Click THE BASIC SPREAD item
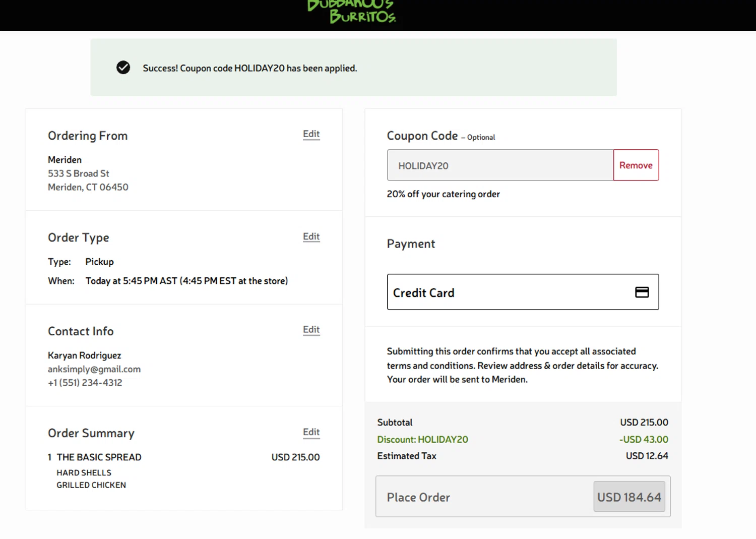Image resolution: width=756 pixels, height=539 pixels. (99, 457)
